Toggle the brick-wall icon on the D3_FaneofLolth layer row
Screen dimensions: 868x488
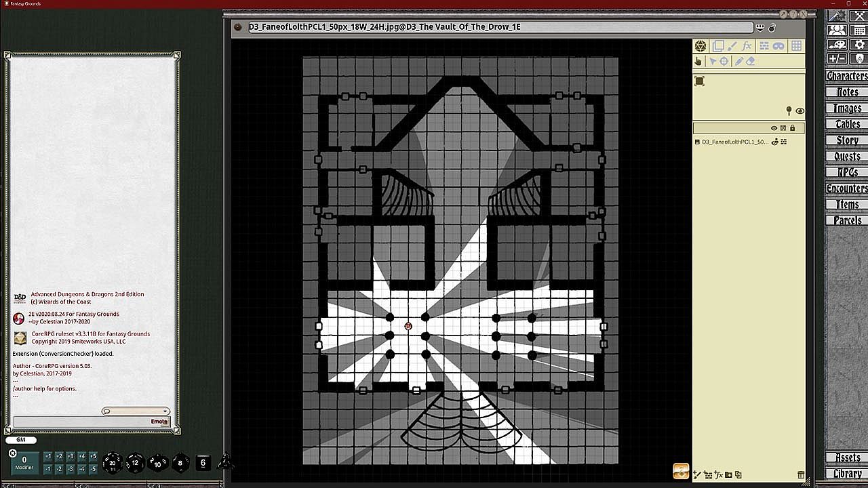coord(784,142)
